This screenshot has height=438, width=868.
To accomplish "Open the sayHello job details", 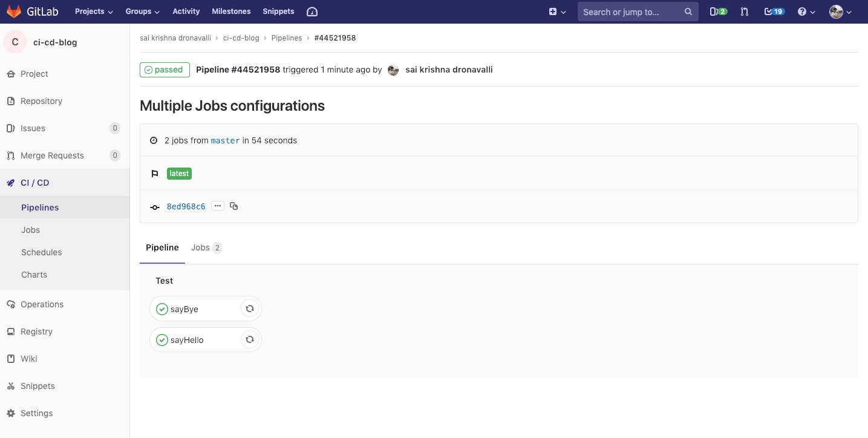I will point(187,340).
